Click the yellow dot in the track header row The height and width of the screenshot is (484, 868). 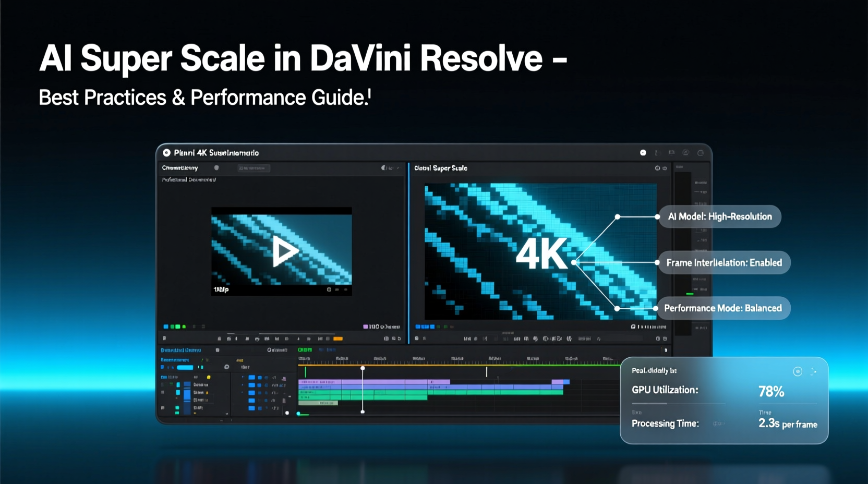coord(209,377)
